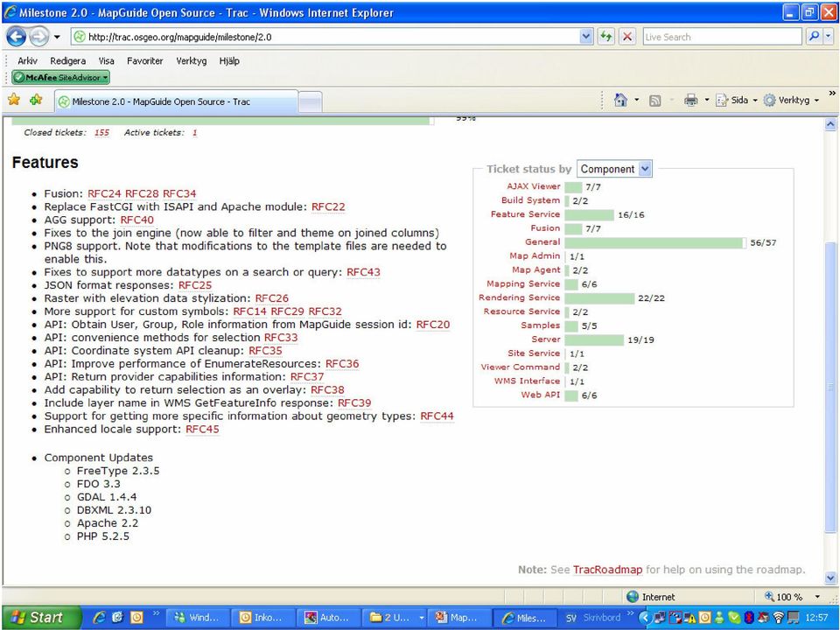This screenshot has height=630, width=840.
Task: Click the Windows Start button
Action: 41,618
